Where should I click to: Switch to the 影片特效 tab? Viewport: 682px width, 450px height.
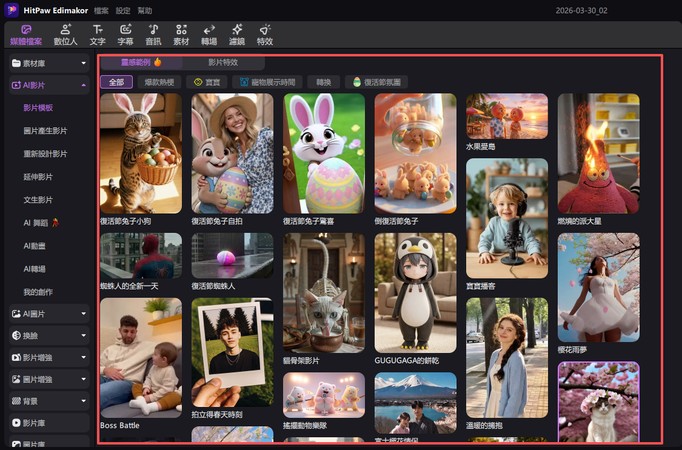click(222, 62)
